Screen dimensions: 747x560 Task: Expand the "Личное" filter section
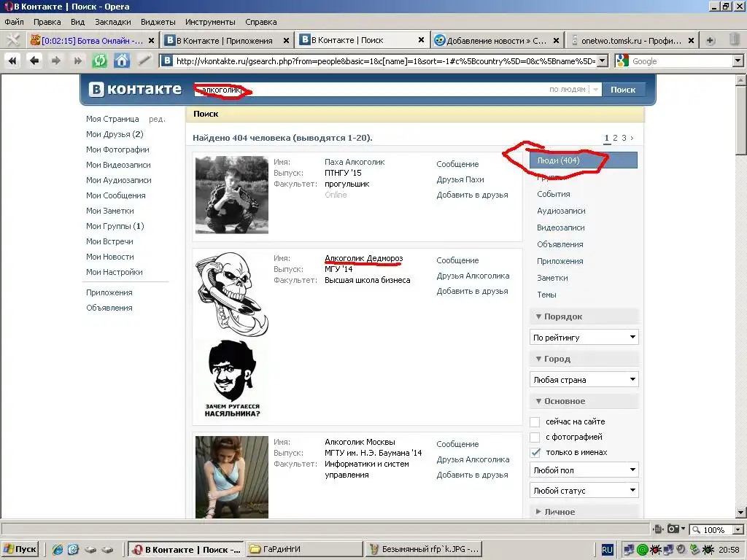[559, 512]
